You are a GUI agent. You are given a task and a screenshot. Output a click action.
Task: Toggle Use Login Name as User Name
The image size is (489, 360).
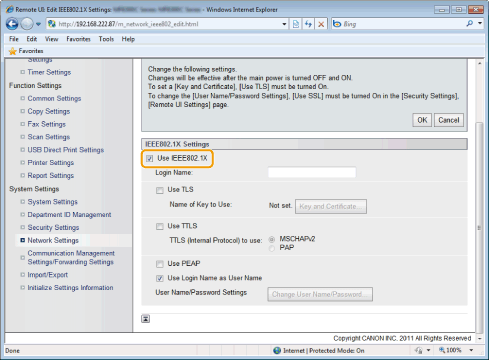click(160, 278)
